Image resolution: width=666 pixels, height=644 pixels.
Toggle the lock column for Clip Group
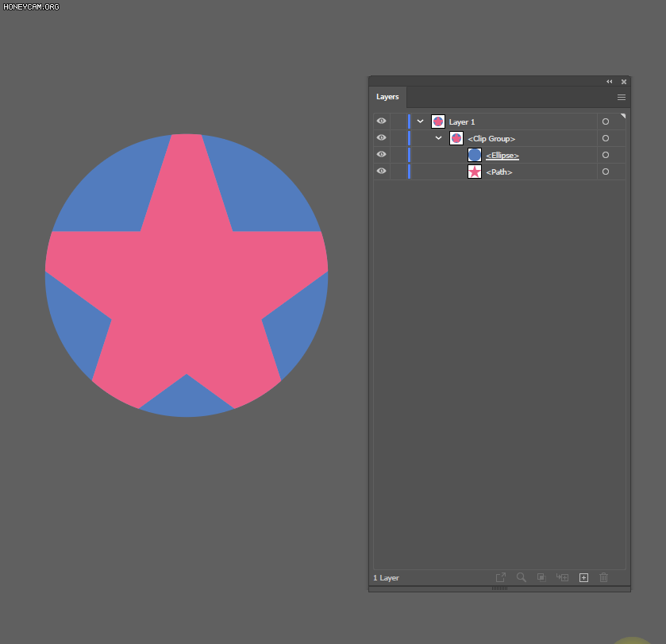point(398,138)
